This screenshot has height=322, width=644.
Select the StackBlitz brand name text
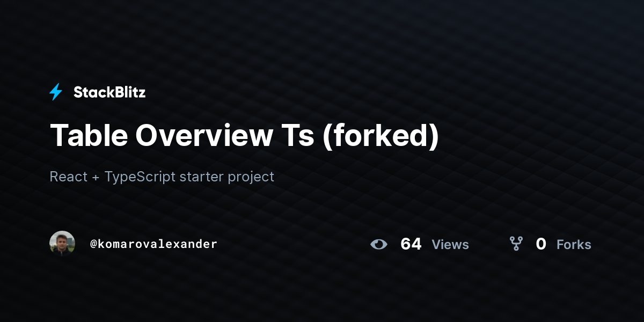pos(109,92)
